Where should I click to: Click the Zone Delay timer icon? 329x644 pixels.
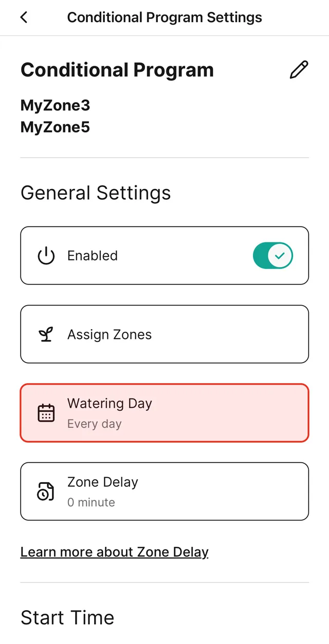[x=46, y=491]
